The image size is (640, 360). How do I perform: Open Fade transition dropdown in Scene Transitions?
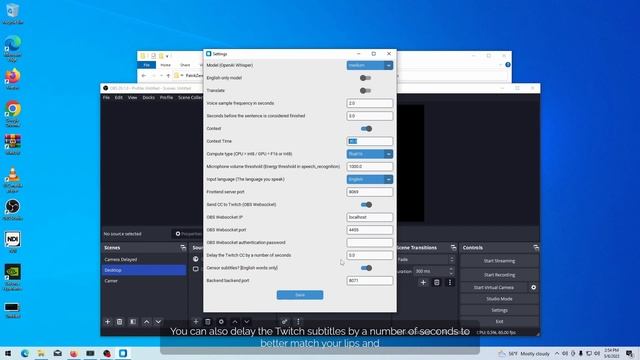[x=426, y=260]
